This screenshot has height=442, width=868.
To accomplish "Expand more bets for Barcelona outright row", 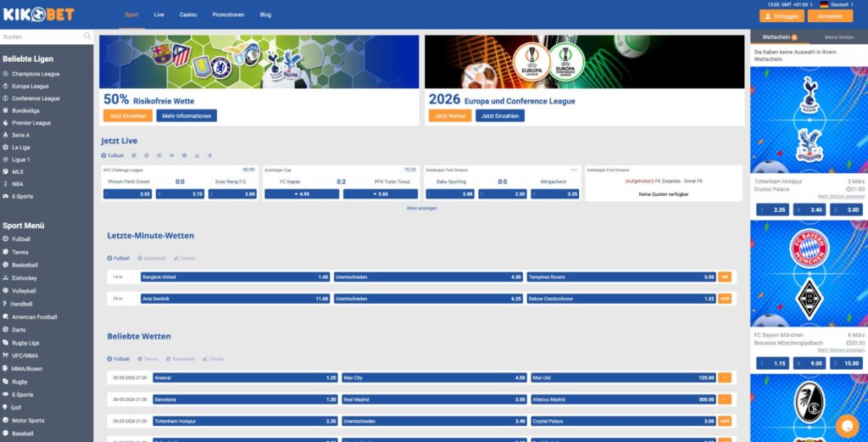I will (725, 400).
